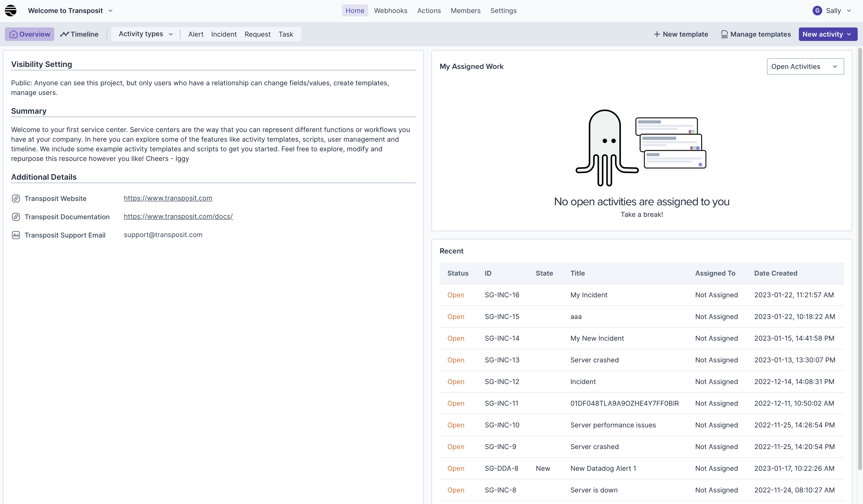Click Sally's user avatar icon

coord(817,11)
